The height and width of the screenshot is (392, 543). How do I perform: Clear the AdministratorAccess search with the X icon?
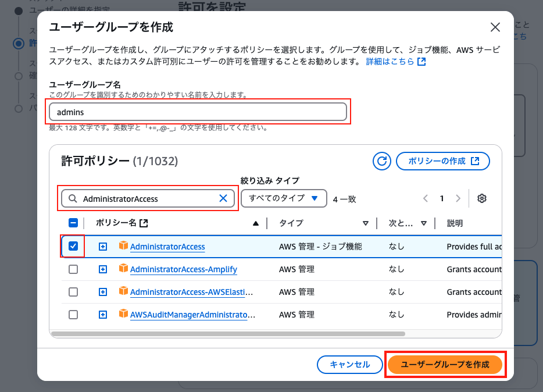pos(223,198)
